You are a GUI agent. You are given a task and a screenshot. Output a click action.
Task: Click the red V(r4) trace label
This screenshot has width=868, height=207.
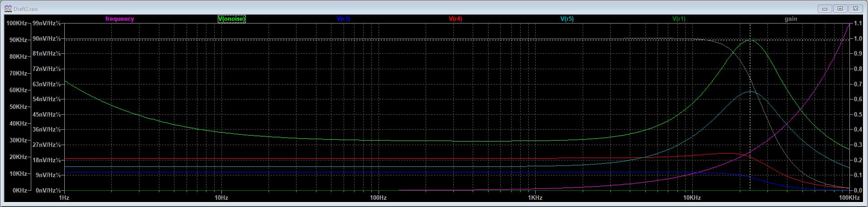tap(455, 19)
